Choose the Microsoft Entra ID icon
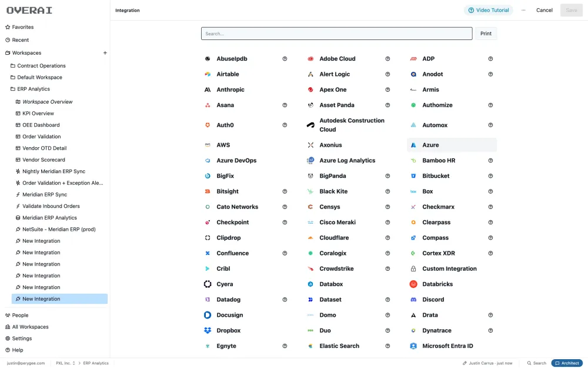Screen dimensions: 588x368 (x=413, y=346)
